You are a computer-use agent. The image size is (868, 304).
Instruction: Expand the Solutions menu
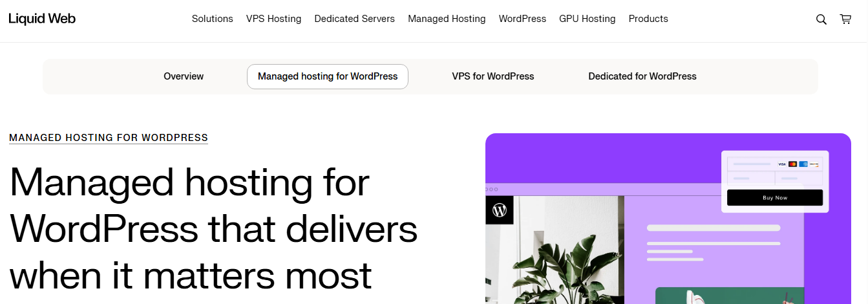click(x=212, y=19)
